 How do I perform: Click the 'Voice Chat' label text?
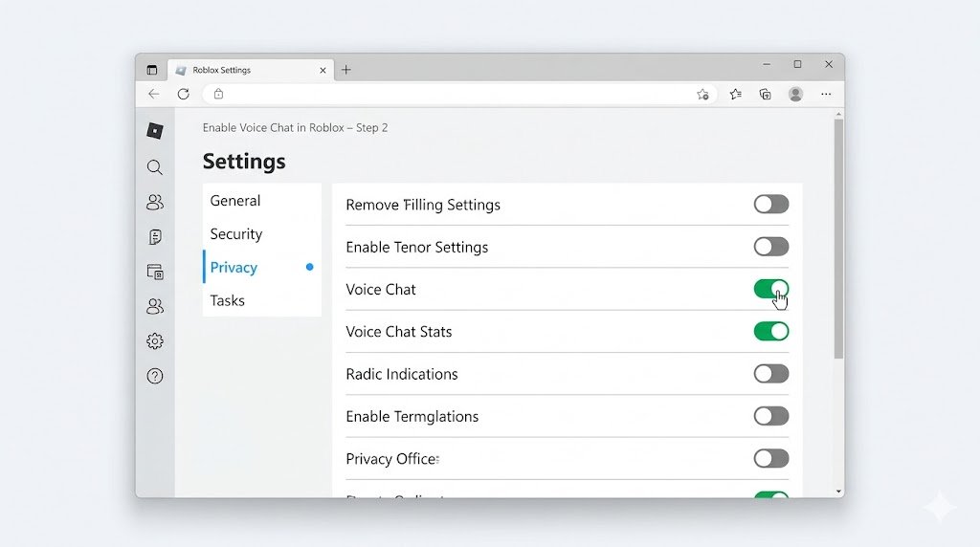381,289
